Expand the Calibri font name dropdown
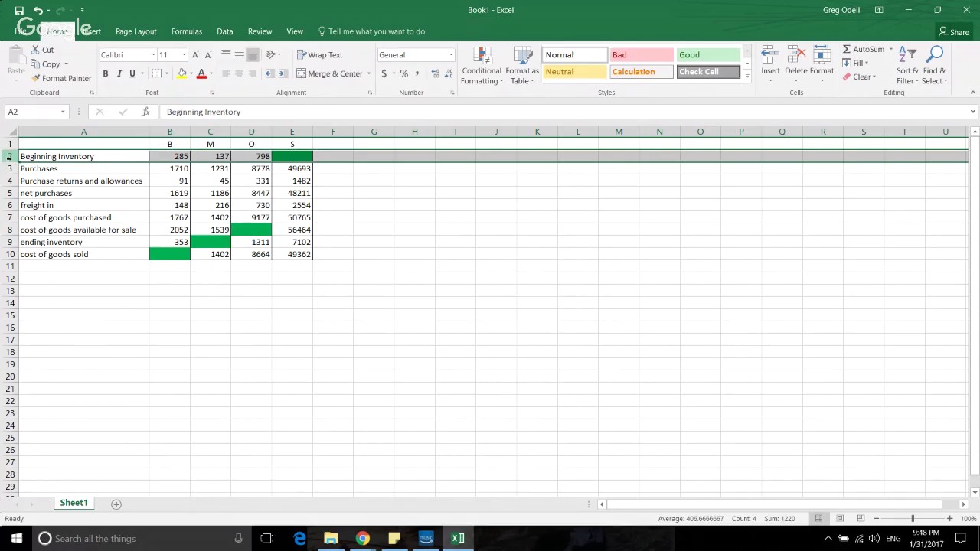980x551 pixels. click(x=153, y=54)
